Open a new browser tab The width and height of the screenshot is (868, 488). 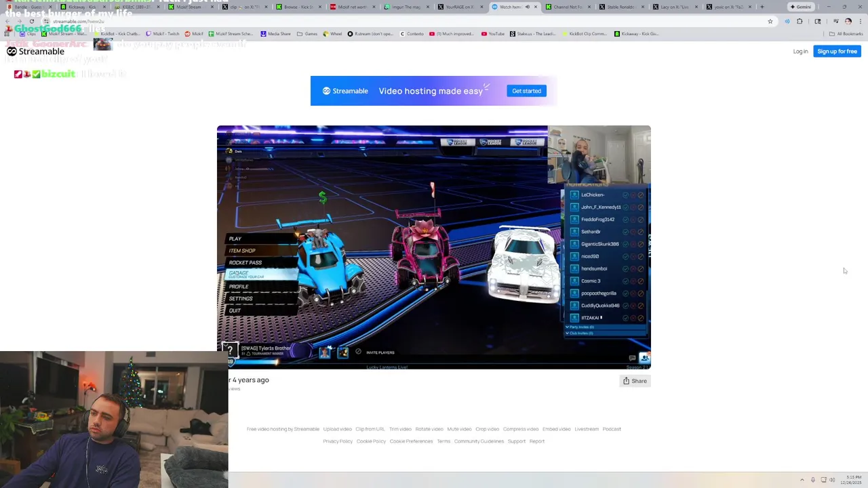(762, 7)
